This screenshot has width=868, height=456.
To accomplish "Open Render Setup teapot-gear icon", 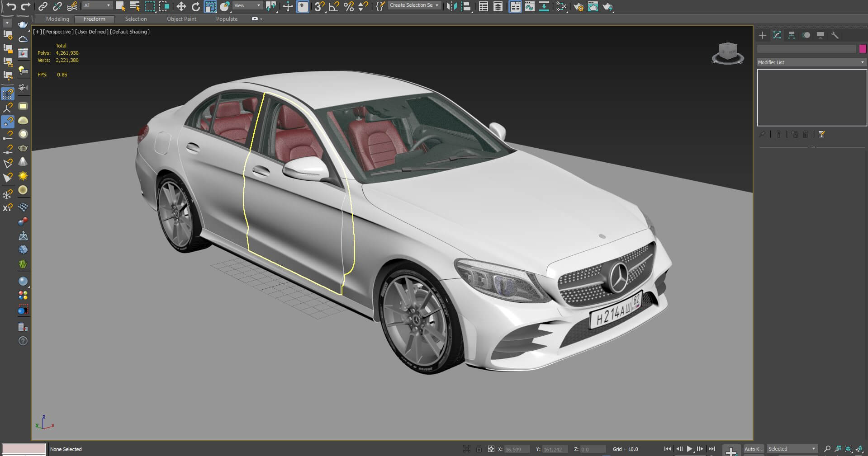I will point(578,7).
